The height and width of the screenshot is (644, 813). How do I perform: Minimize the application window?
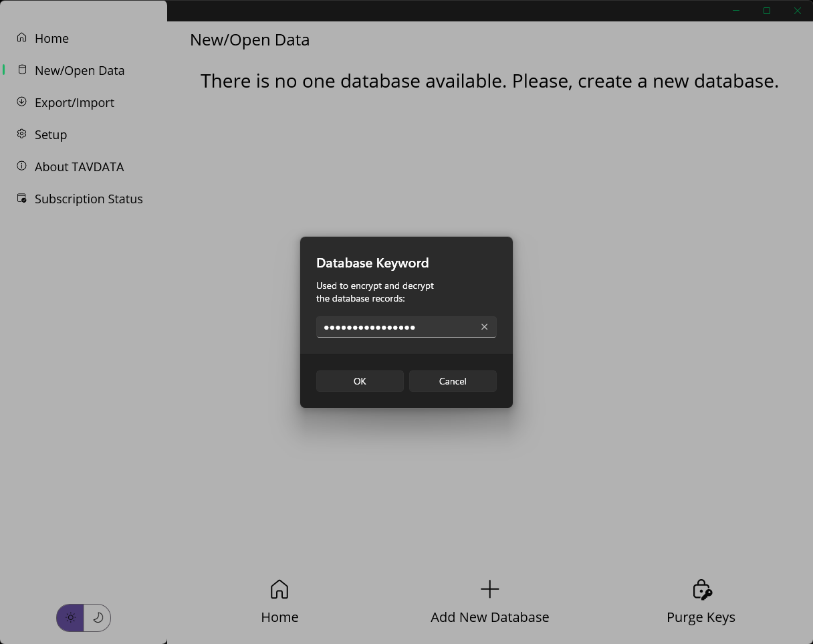coord(736,11)
